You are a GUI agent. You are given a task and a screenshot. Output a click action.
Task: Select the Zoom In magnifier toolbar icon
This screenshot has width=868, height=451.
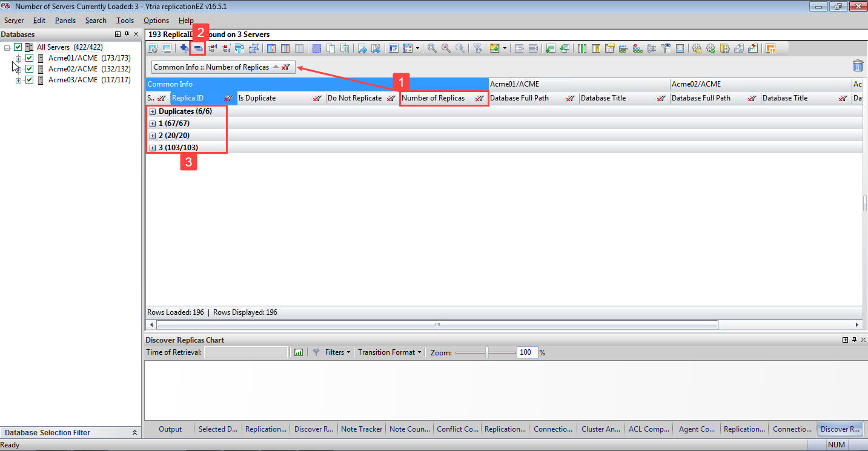[431, 48]
